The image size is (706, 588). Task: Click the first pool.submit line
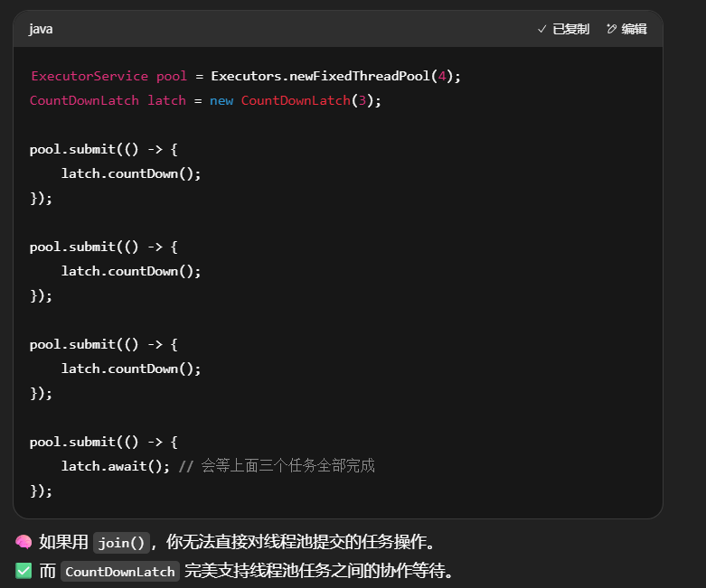pos(103,149)
